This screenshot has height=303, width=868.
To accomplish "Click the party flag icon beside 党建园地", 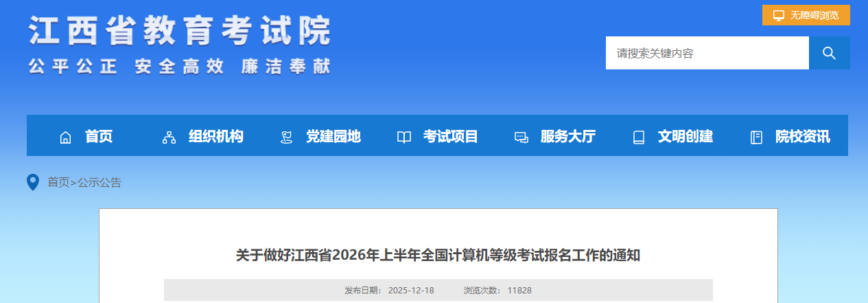I will (x=287, y=137).
